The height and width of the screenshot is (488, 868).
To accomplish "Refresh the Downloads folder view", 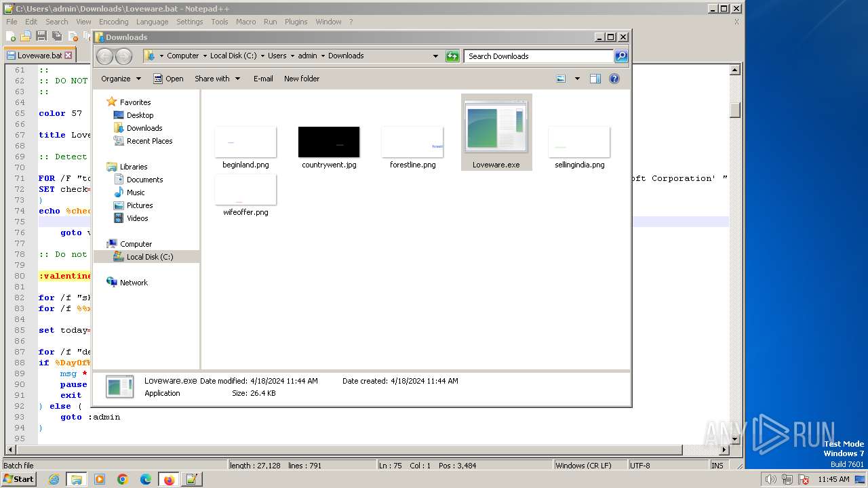I will pyautogui.click(x=452, y=56).
